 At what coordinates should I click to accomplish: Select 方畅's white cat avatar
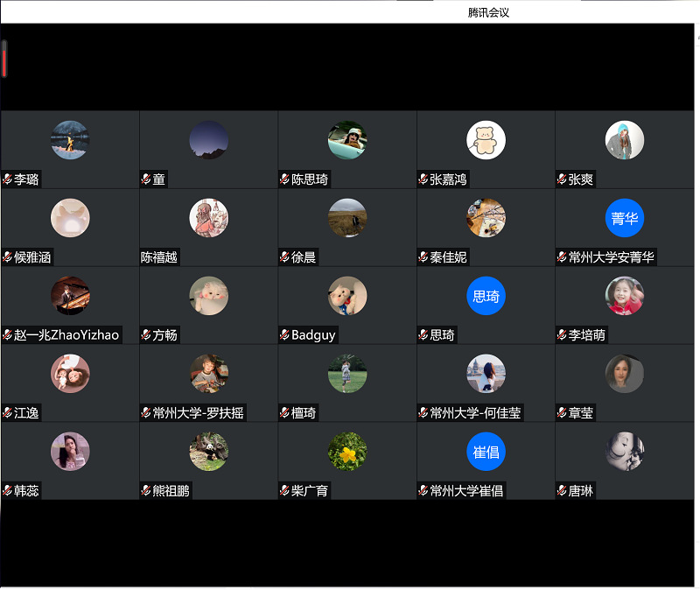point(209,296)
